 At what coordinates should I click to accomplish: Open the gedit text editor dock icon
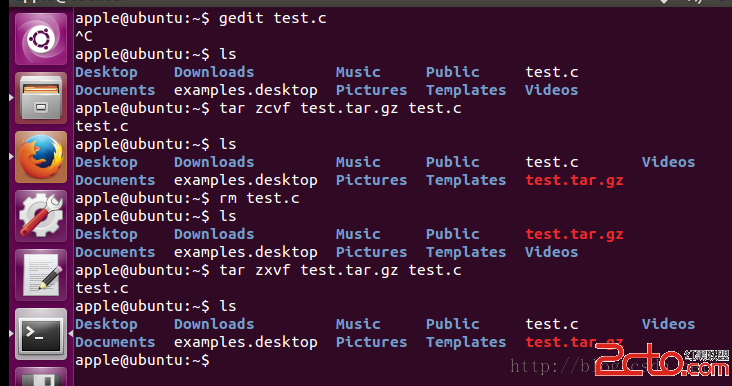41,275
